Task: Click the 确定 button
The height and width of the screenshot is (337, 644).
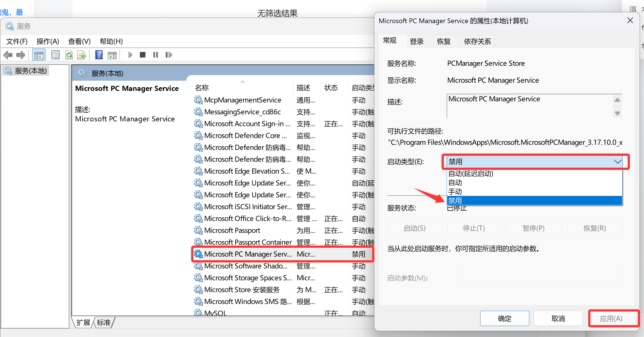Action: pyautogui.click(x=505, y=318)
